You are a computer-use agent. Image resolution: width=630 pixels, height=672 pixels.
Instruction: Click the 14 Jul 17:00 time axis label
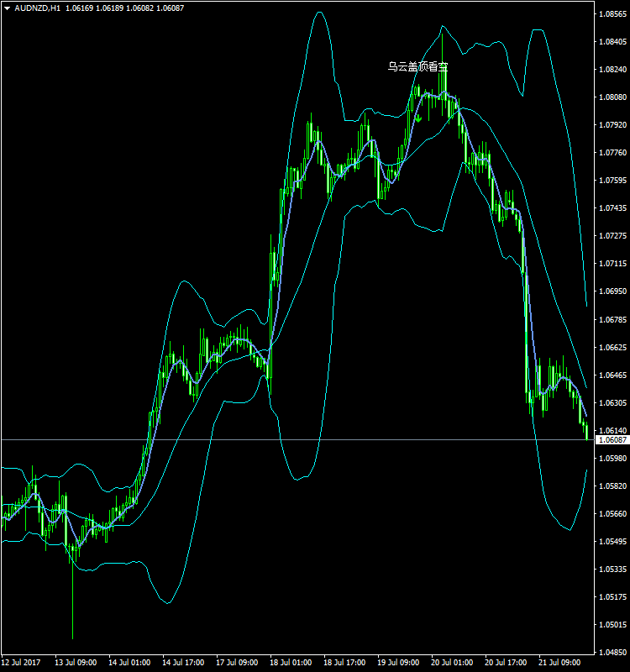pos(183,663)
